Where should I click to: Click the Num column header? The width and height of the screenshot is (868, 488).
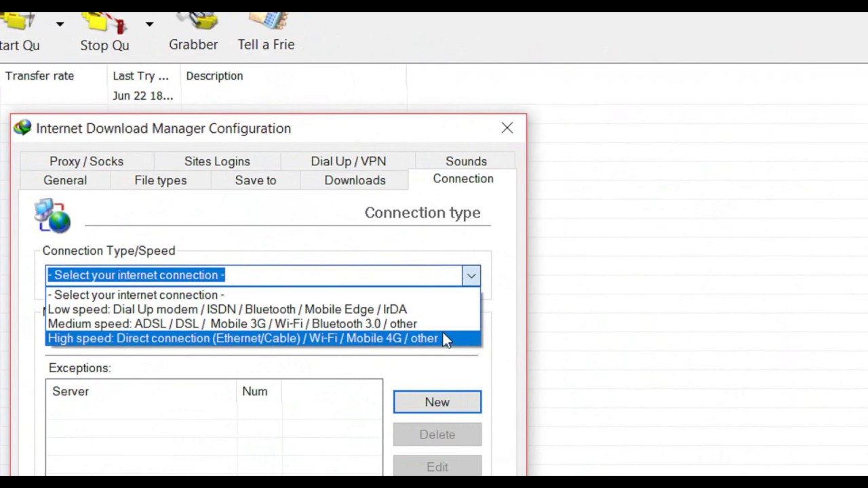(x=258, y=391)
